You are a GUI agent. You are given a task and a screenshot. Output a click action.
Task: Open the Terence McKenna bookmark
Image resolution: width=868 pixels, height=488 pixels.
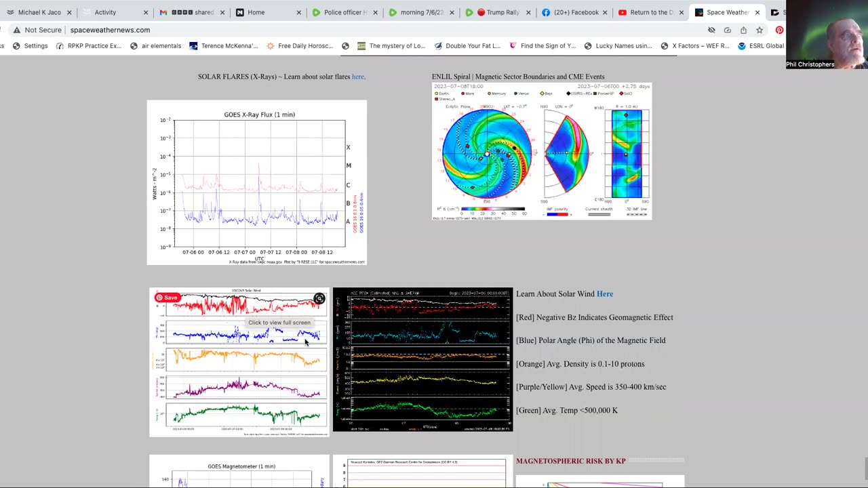coord(223,46)
